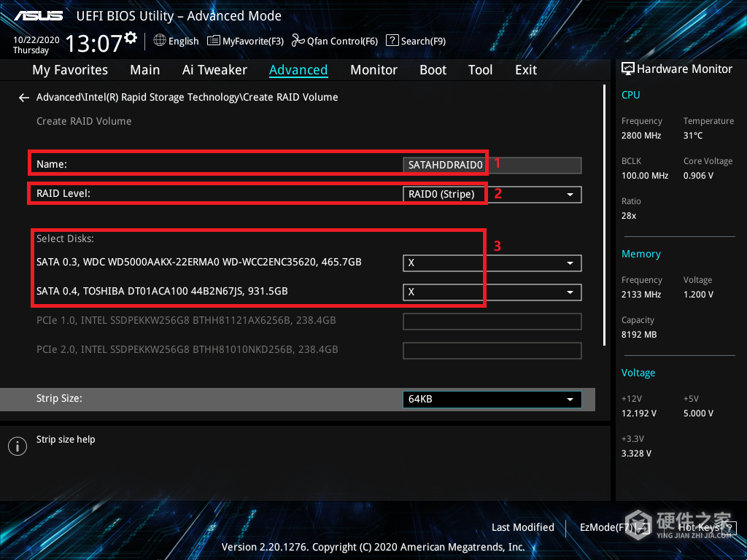
Task: Click the SATA 0.3 WDC WD5000AAKX disk entry
Action: tap(198, 262)
